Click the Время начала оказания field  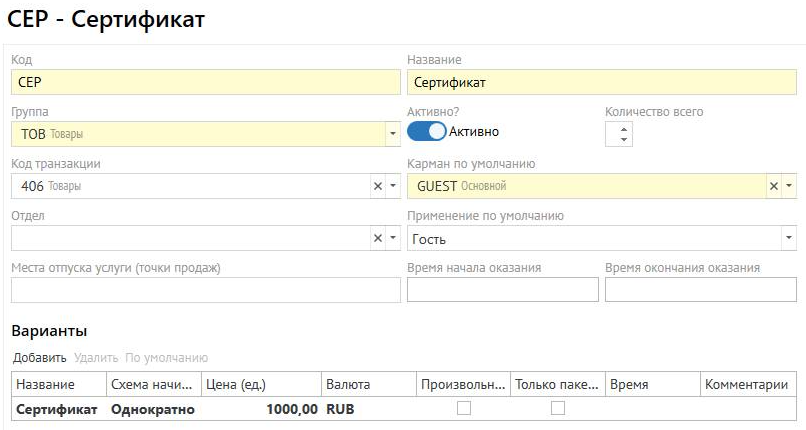pos(502,290)
